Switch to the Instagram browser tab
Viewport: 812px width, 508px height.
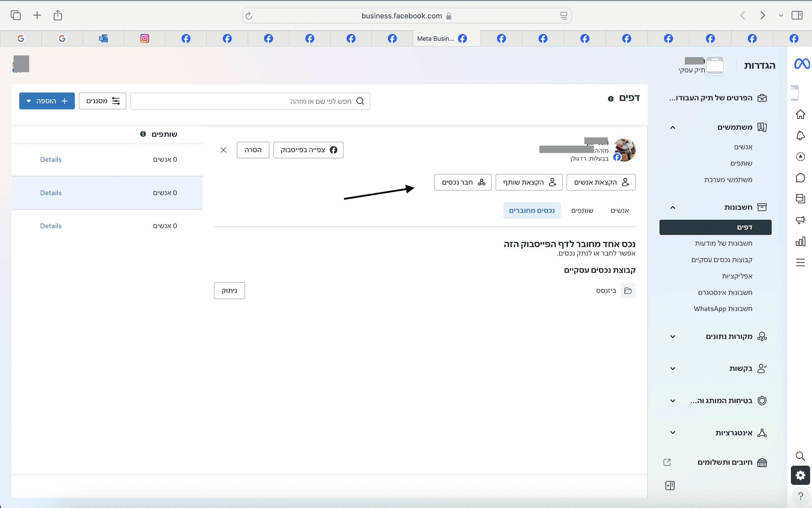coord(145,39)
